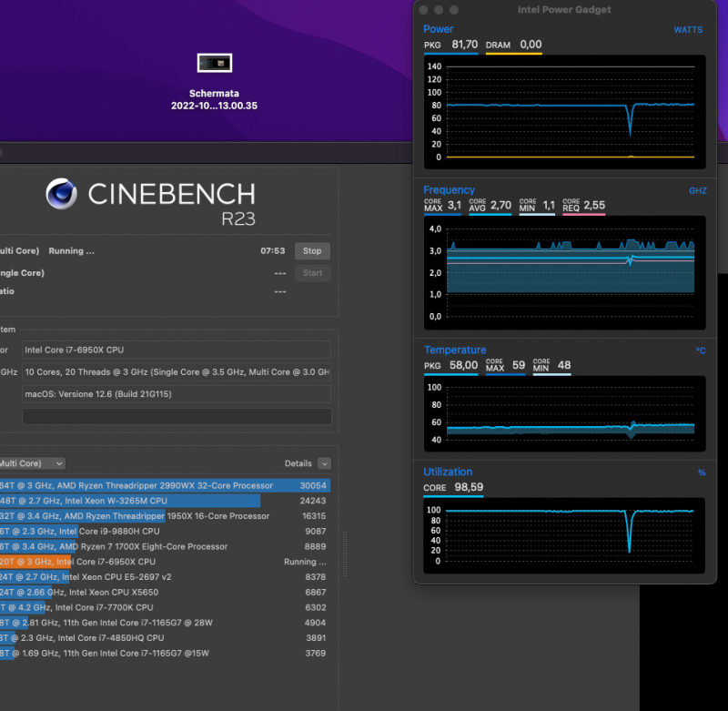Screen dimensions: 728x711
Task: Click the GHZ unit label in Frequency
Action: coord(698,191)
